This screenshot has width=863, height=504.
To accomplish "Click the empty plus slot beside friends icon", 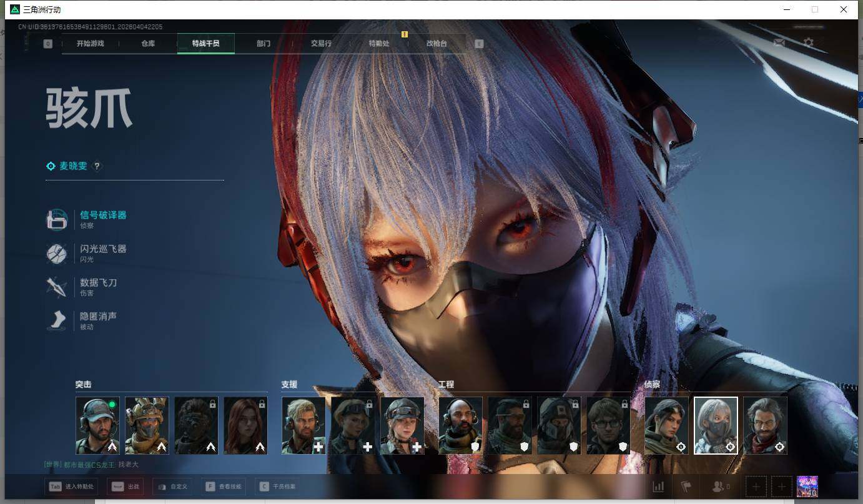I will (x=756, y=487).
